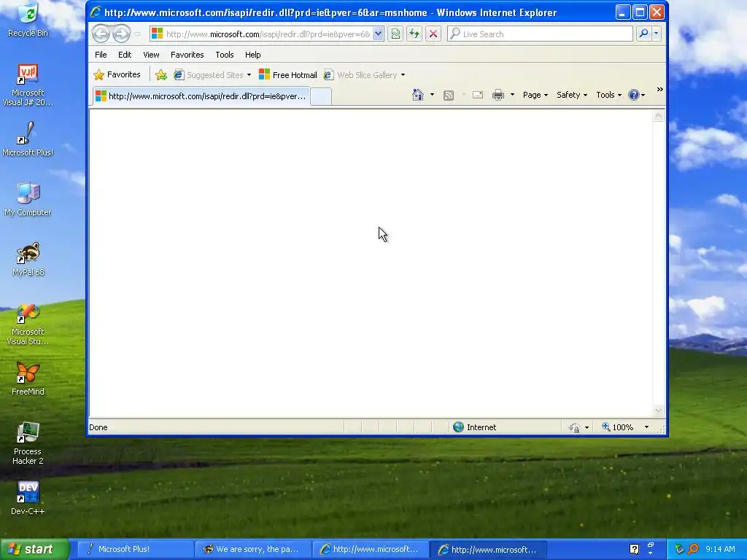This screenshot has height=560, width=747.
Task: Click the vertical scrollbar up arrow
Action: click(x=659, y=116)
